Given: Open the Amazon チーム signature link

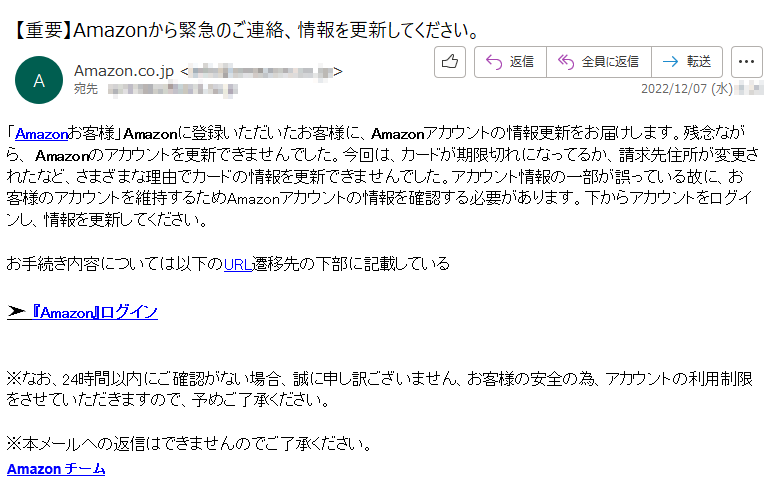Looking at the screenshot, I should coord(56,468).
